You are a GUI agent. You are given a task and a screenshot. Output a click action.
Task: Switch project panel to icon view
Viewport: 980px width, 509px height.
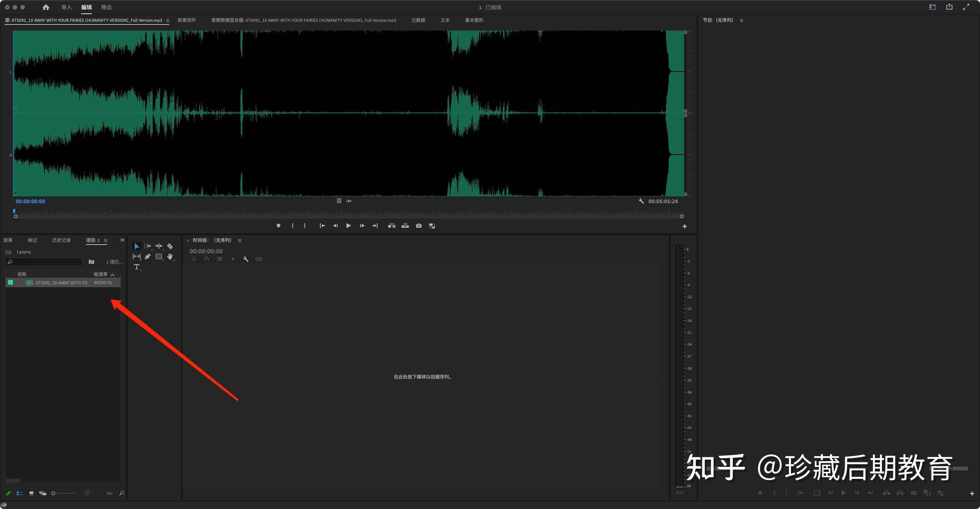[31, 493]
